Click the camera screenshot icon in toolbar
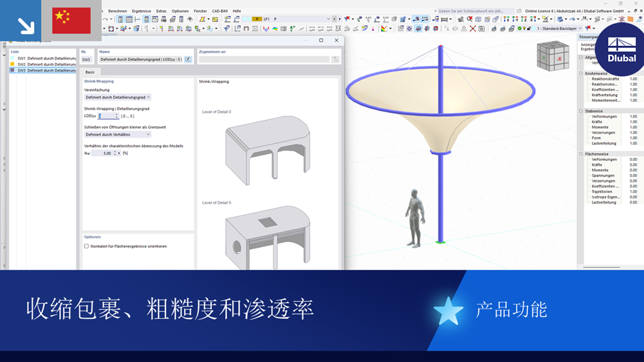The width and height of the screenshot is (644, 362). [482, 29]
